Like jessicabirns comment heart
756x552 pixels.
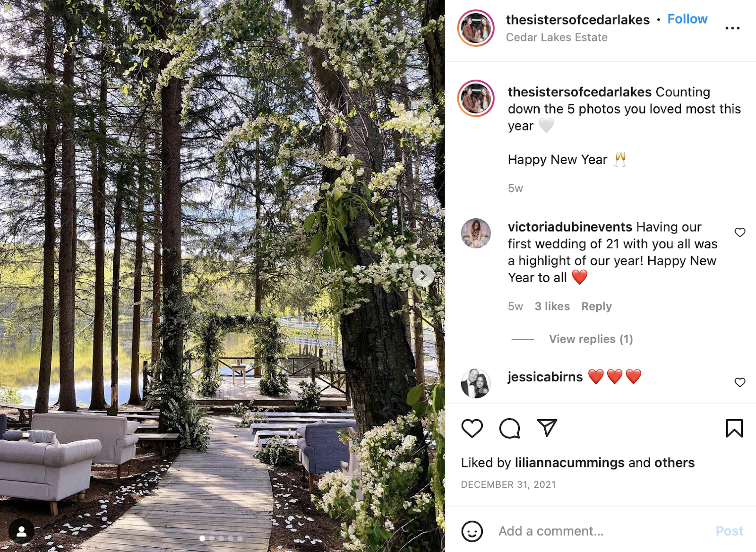[x=740, y=382]
